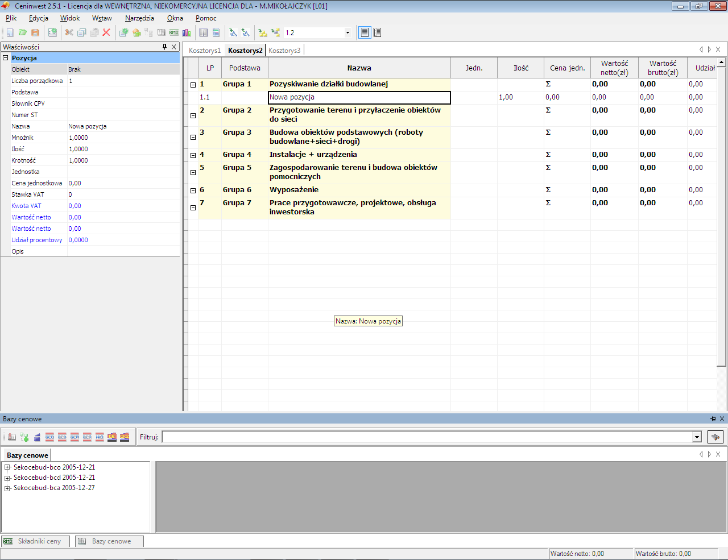The height and width of the screenshot is (560, 728).
Task: Open the Składniki ceny bottom tab
Action: [35, 541]
